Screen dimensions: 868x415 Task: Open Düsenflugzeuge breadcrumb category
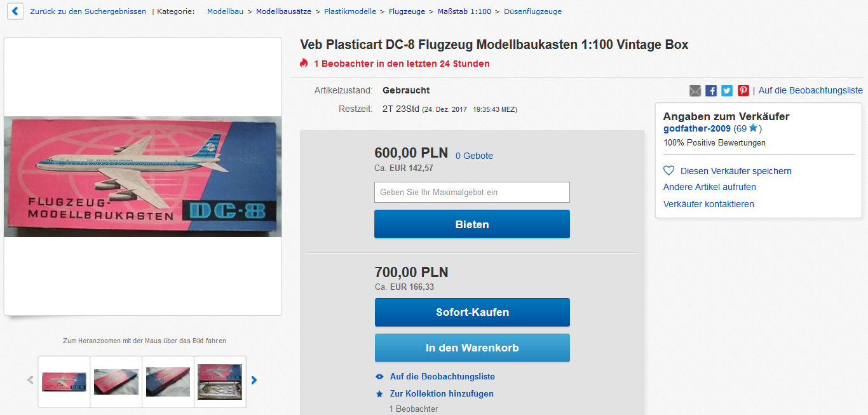(532, 11)
